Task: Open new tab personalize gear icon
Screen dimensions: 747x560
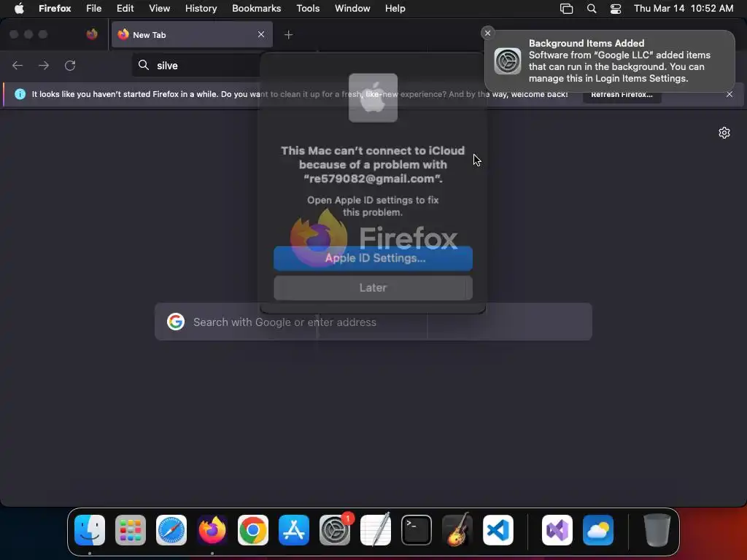Action: [x=724, y=133]
